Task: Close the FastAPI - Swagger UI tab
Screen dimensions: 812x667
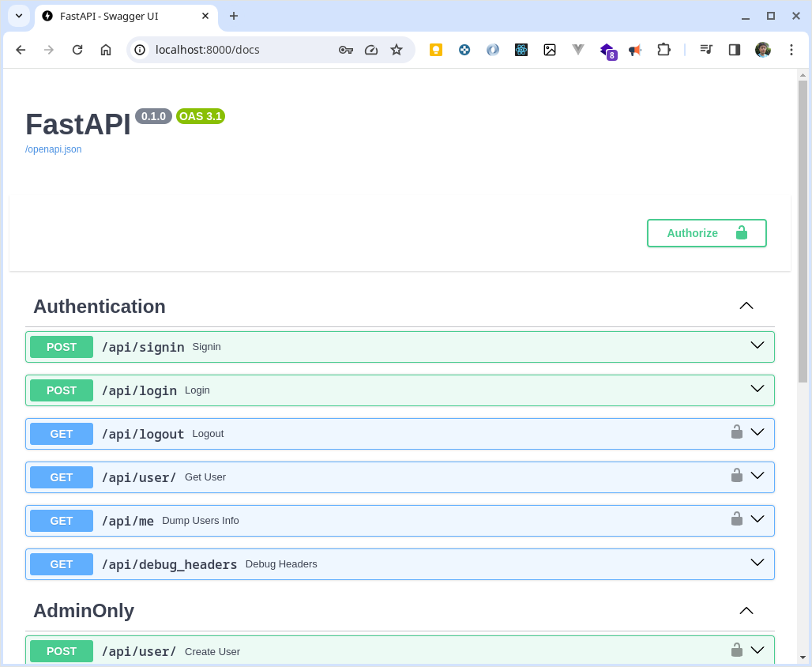Action: (205, 16)
